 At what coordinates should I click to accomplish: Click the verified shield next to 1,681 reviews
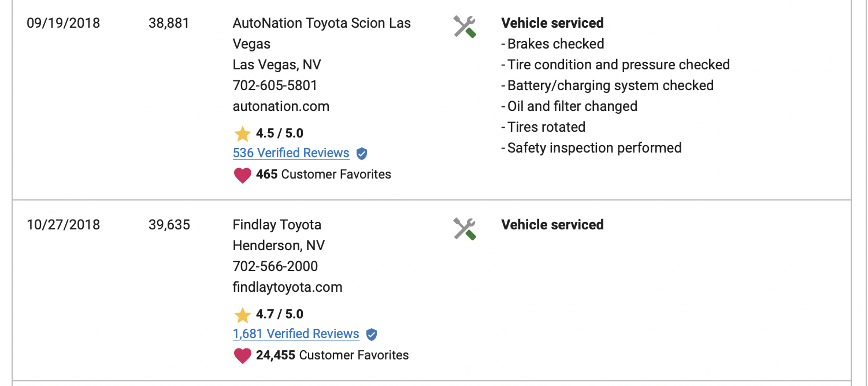click(372, 335)
